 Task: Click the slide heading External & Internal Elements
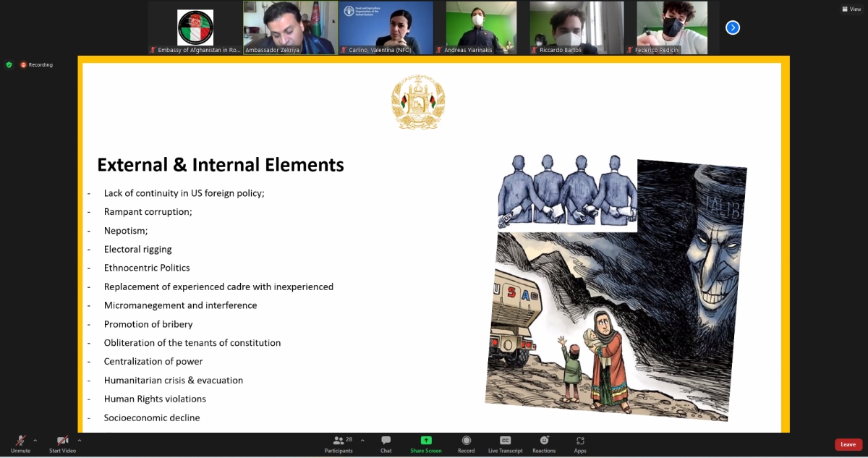coord(221,164)
